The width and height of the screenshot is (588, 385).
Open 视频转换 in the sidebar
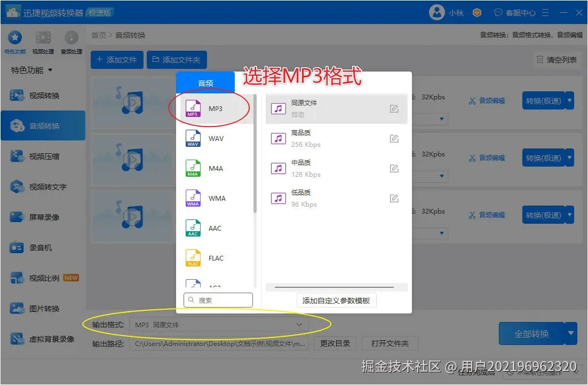[43, 96]
